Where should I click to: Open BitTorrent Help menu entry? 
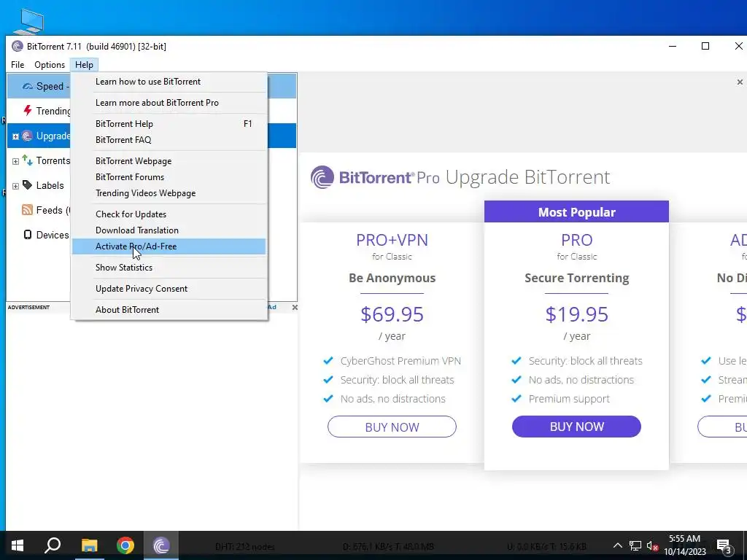(x=169, y=124)
